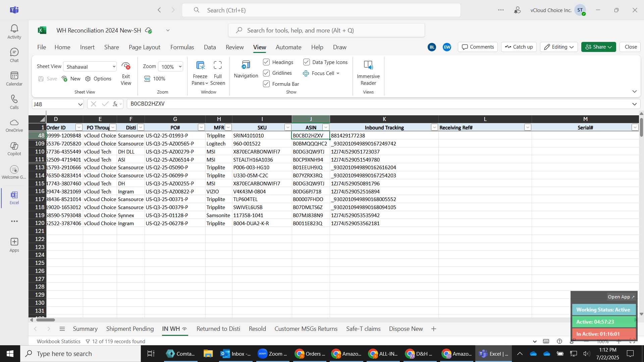The image size is (644, 362).
Task: Open the Safe-T claims sheet tab
Action: 363,329
